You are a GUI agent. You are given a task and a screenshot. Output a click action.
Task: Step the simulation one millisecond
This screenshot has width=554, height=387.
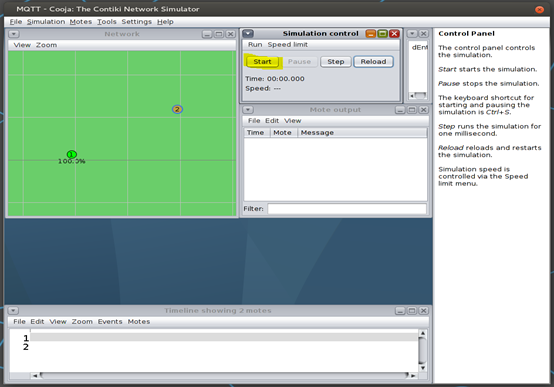[x=336, y=61]
